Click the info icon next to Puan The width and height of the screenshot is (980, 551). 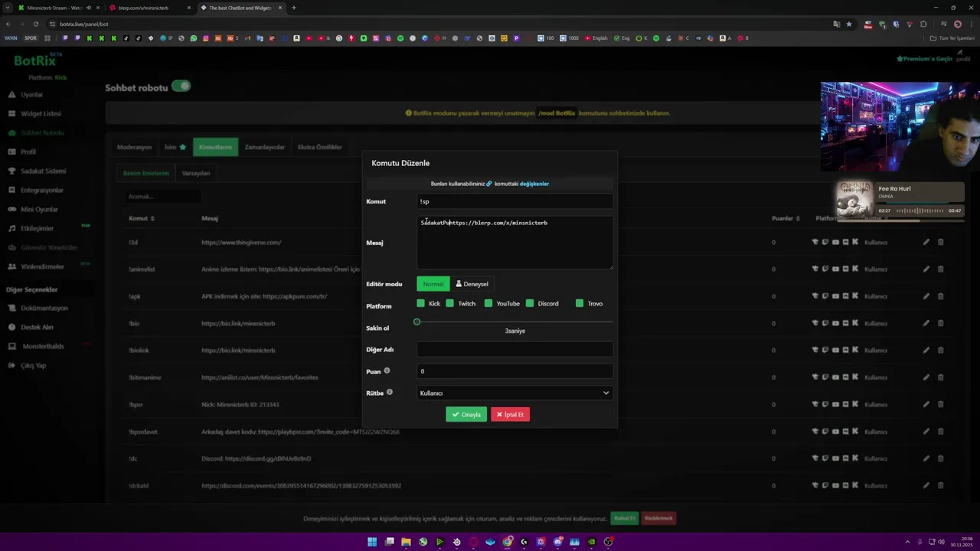click(387, 370)
